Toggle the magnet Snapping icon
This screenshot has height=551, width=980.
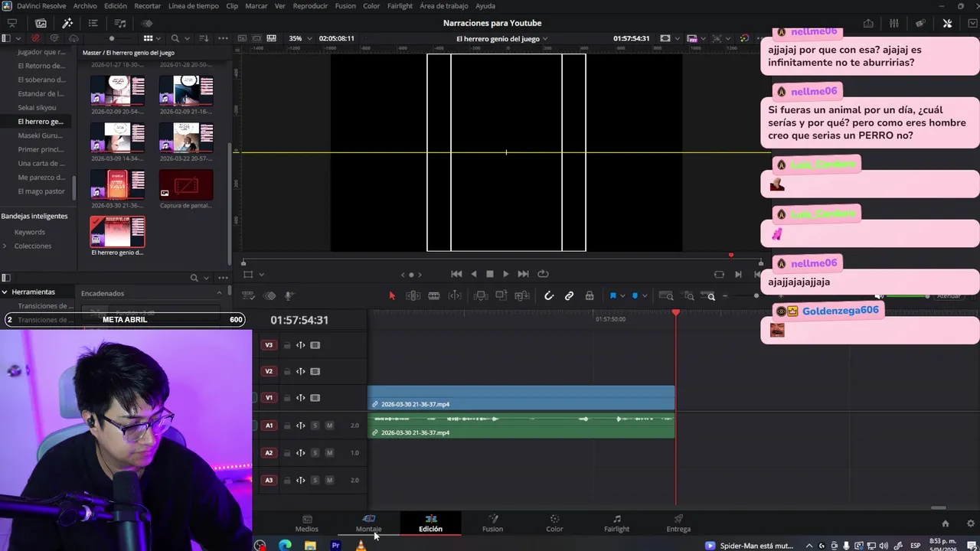click(549, 296)
